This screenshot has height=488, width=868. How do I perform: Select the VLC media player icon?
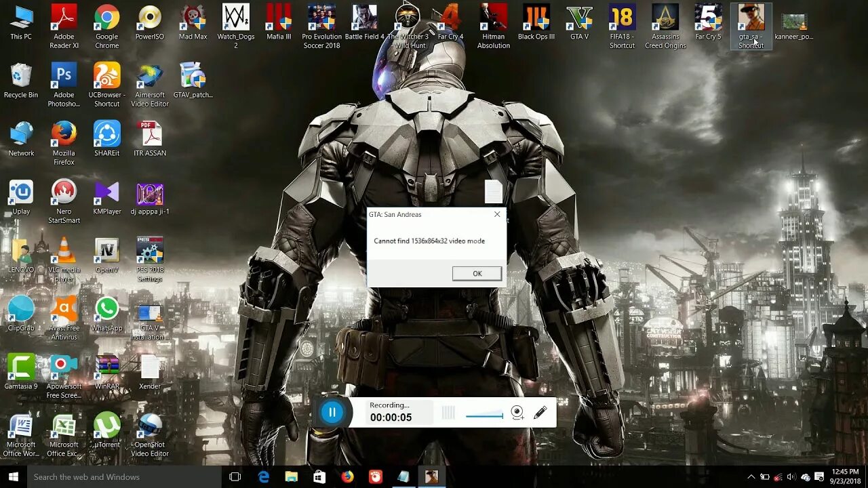[x=64, y=260]
